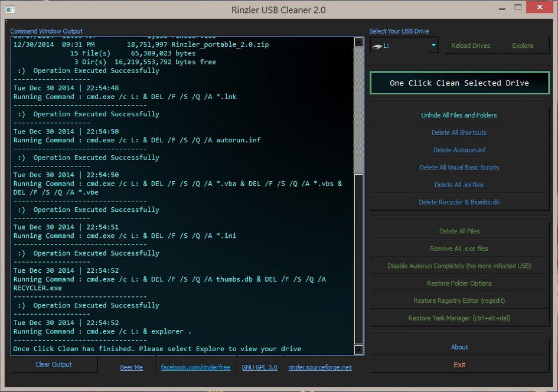Select Unhide All Files and Folders

[x=459, y=115]
